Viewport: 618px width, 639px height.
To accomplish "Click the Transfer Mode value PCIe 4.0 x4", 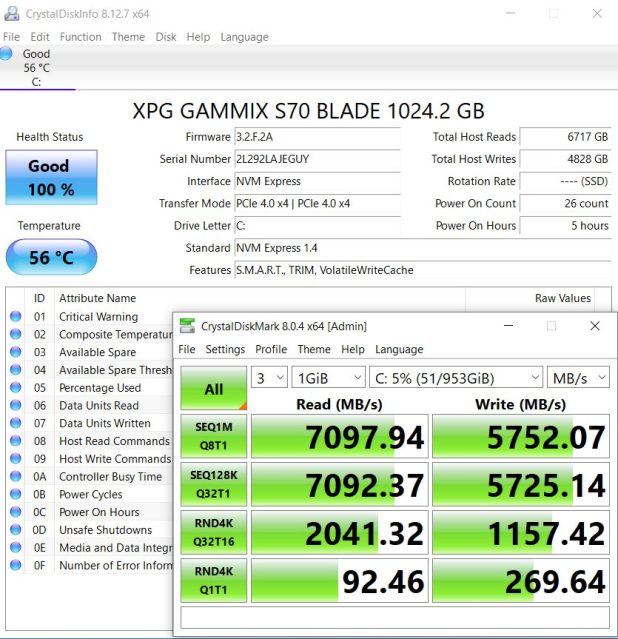I will pyautogui.click(x=318, y=203).
